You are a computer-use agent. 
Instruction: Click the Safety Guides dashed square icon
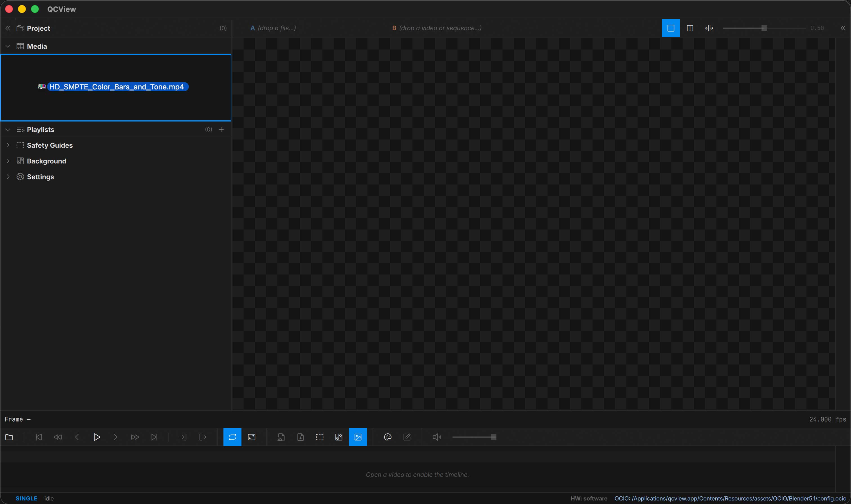click(x=20, y=145)
